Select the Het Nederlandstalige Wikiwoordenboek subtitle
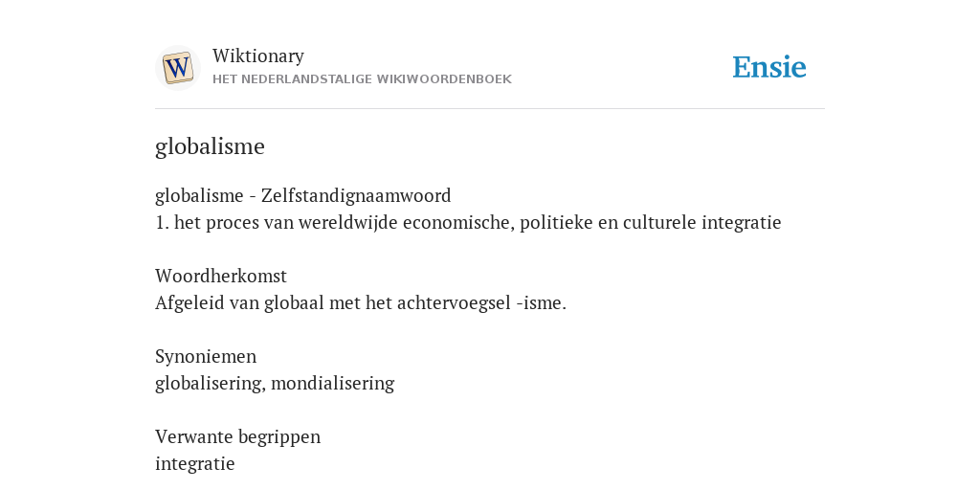The width and height of the screenshot is (980, 490). (x=362, y=79)
